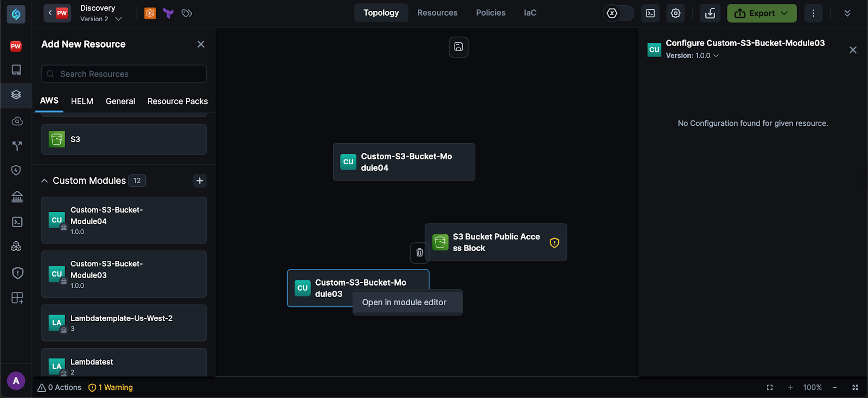Click the purple Terraform icon in header

tap(168, 13)
